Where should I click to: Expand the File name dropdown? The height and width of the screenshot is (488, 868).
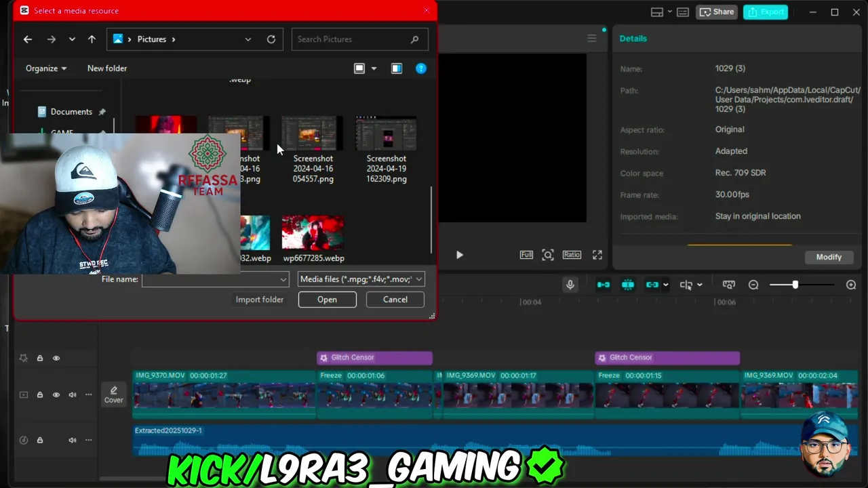[283, 279]
